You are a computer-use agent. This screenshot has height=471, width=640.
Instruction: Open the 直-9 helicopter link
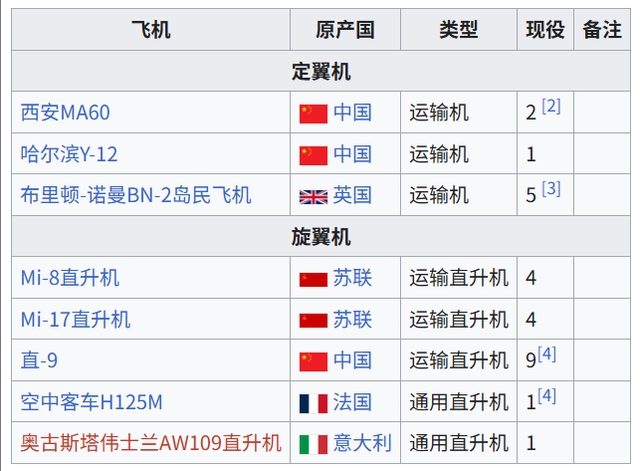(x=39, y=360)
